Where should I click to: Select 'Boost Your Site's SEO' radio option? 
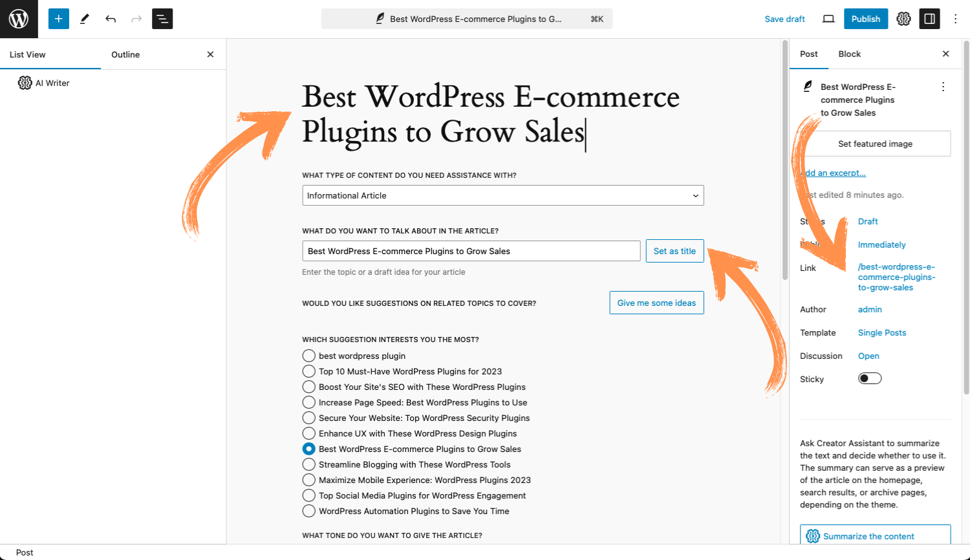click(309, 387)
